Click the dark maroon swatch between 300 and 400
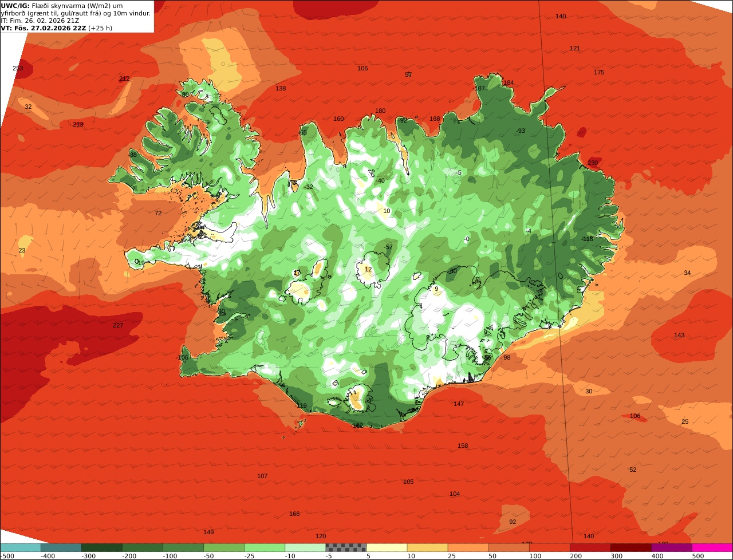The image size is (733, 560). point(631,547)
